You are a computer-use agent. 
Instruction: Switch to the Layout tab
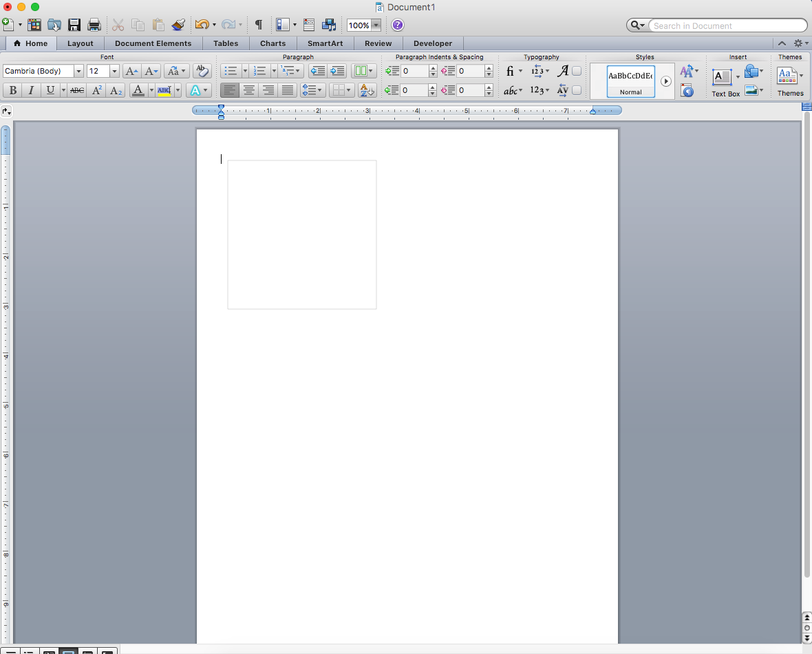coord(81,43)
